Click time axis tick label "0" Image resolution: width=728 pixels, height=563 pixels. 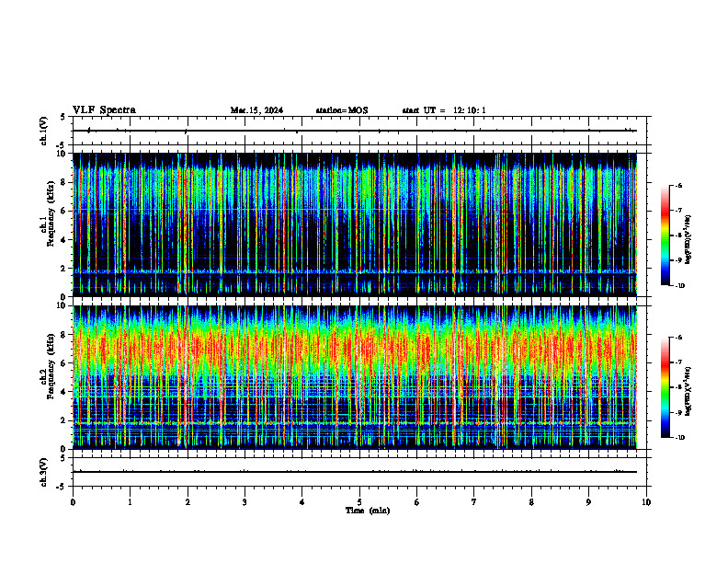click(x=73, y=502)
